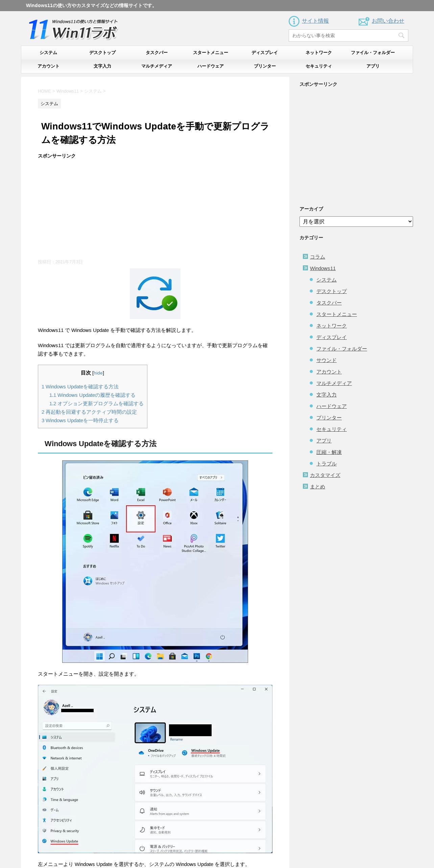Open the スタートメニュー navigation menu item
Screen dimensions: 434x868
point(211,53)
